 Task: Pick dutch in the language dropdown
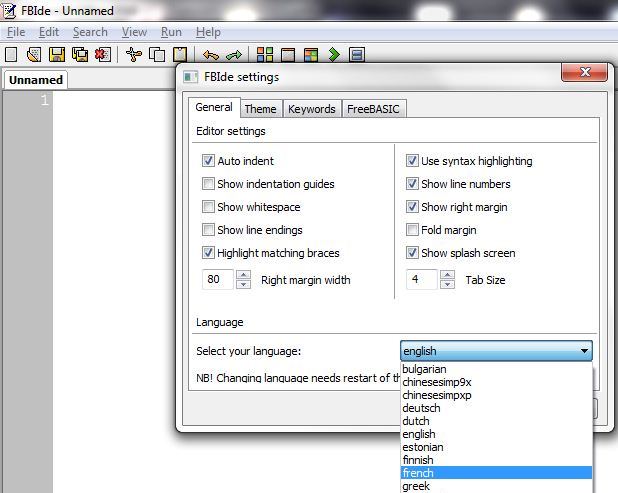pyautogui.click(x=496, y=421)
